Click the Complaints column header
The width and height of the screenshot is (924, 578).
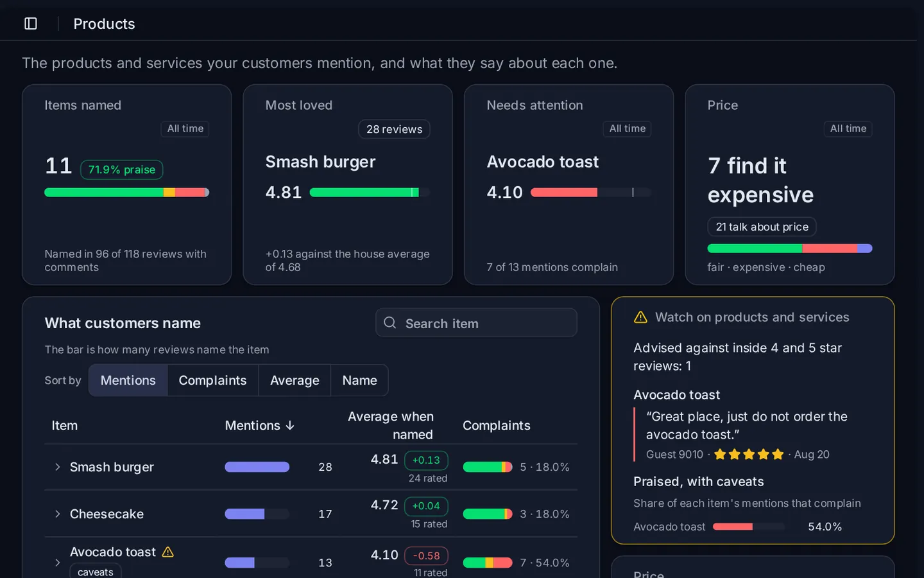coord(497,426)
